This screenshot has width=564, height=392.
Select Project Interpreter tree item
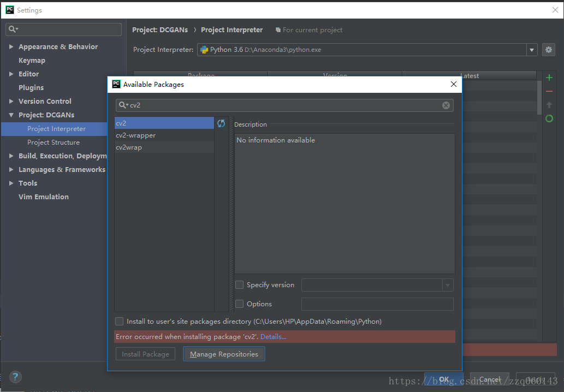[x=54, y=129]
